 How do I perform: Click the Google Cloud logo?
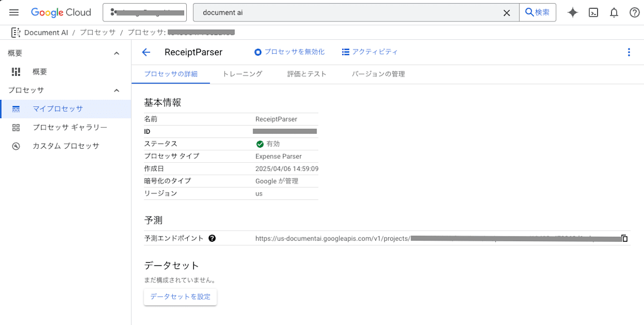point(61,12)
